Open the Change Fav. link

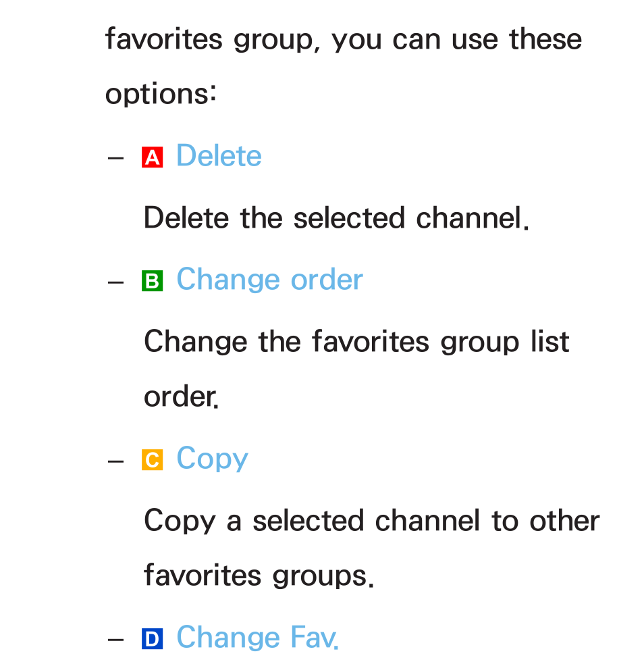[257, 637]
